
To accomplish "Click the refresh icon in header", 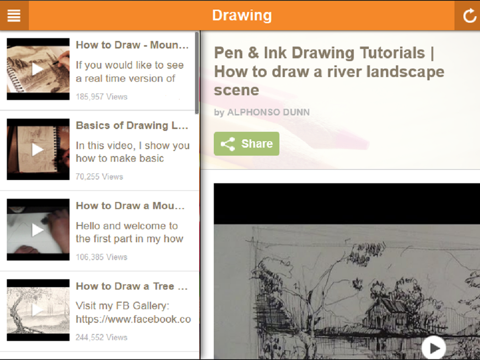I will [468, 16].
